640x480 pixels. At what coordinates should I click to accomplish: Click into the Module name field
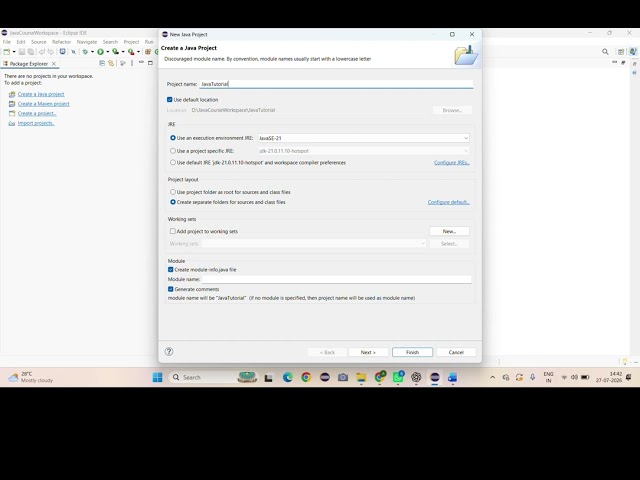[337, 279]
